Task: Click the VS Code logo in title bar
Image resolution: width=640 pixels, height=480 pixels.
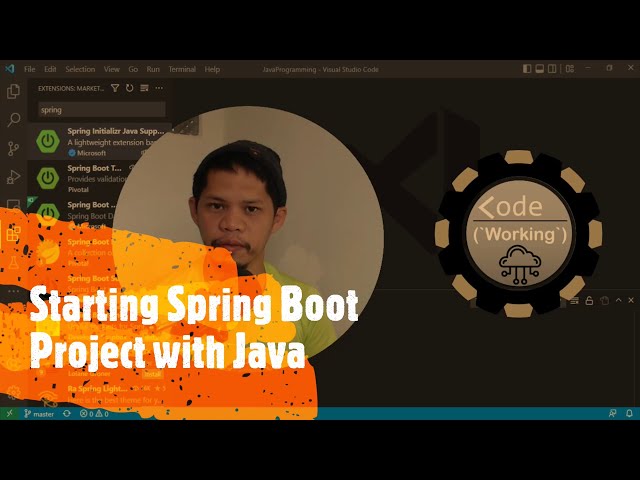Action: (x=10, y=69)
